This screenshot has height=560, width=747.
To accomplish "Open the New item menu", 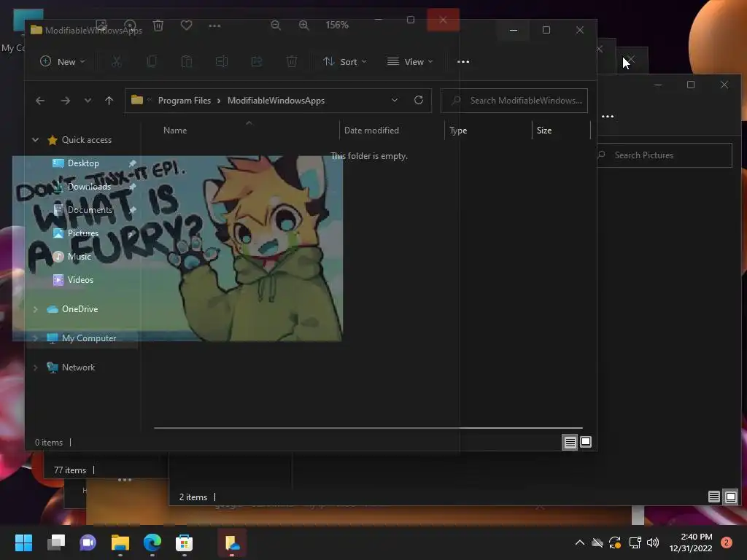I will tap(63, 62).
